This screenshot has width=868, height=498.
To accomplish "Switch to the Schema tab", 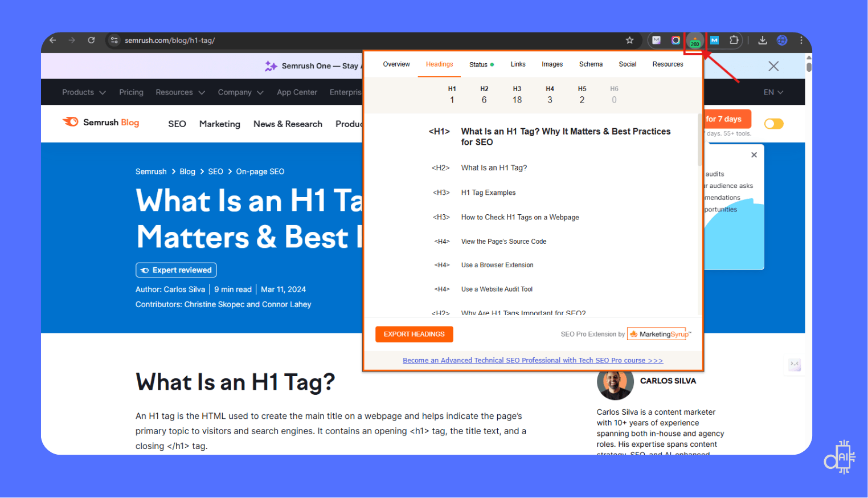I will click(x=591, y=64).
